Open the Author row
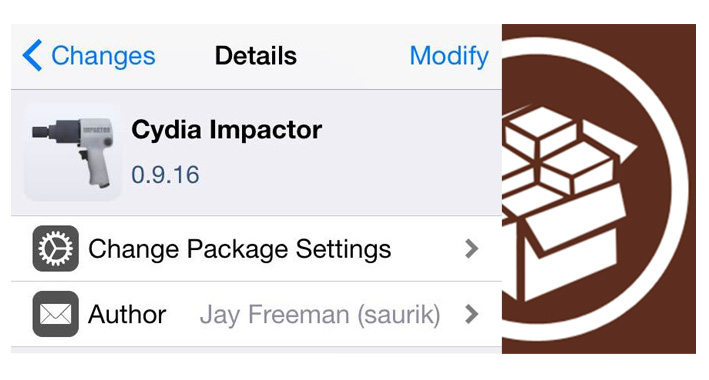The image size is (709, 380). click(256, 314)
